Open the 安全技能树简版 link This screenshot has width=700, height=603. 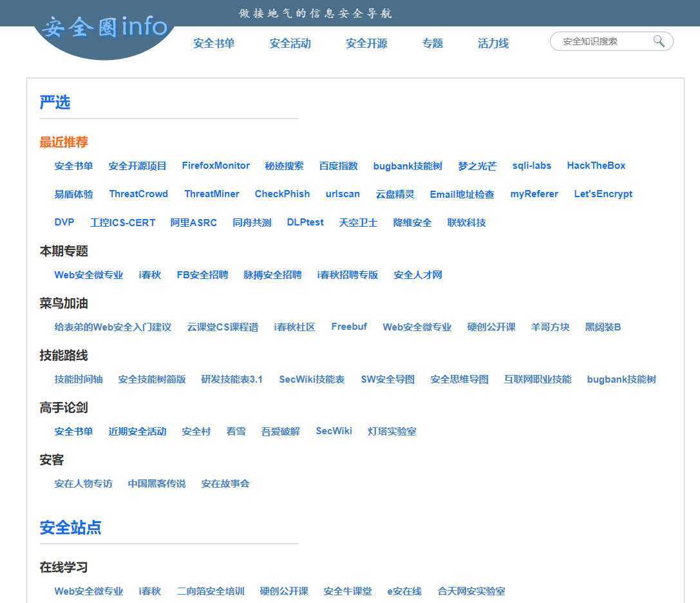pos(152,379)
